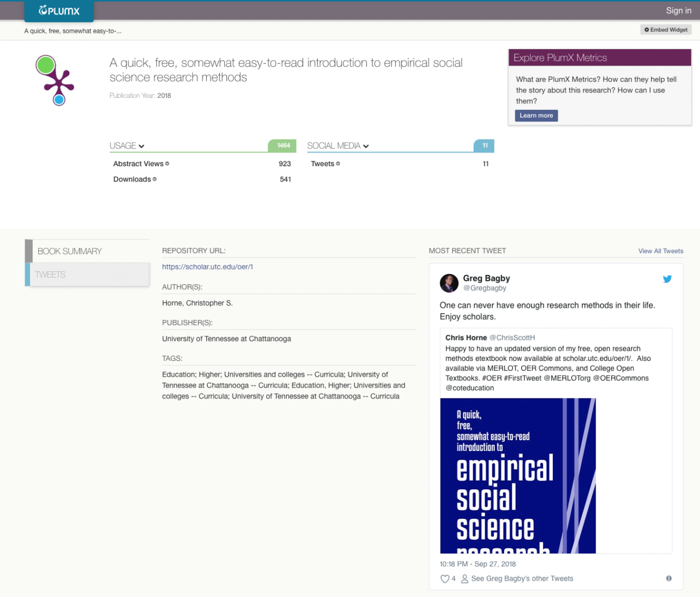Viewport: 700px width, 597px height.
Task: Click the Plum Print metrics icon
Action: point(55,80)
